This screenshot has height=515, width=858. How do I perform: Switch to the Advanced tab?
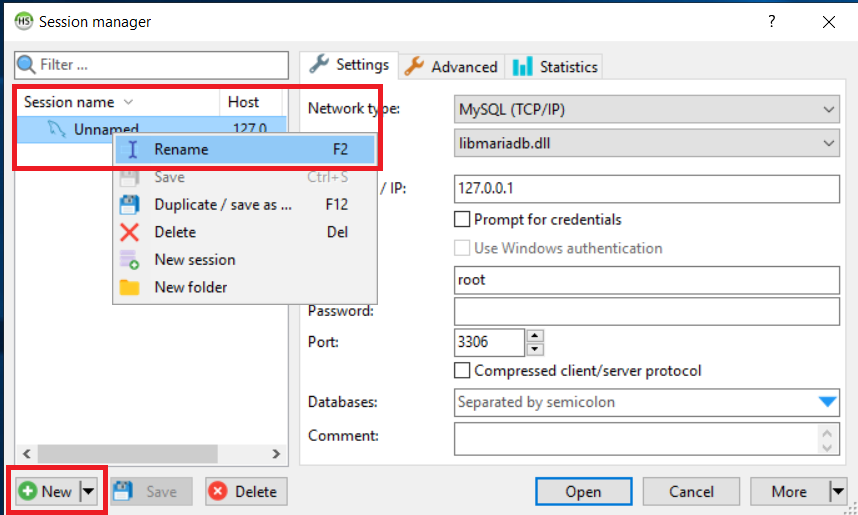(x=452, y=67)
